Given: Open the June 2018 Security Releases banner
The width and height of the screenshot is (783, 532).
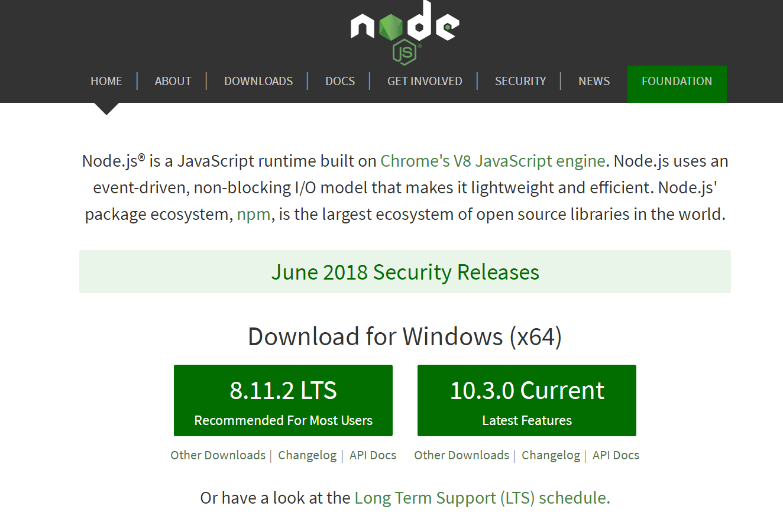Looking at the screenshot, I should pos(405,272).
